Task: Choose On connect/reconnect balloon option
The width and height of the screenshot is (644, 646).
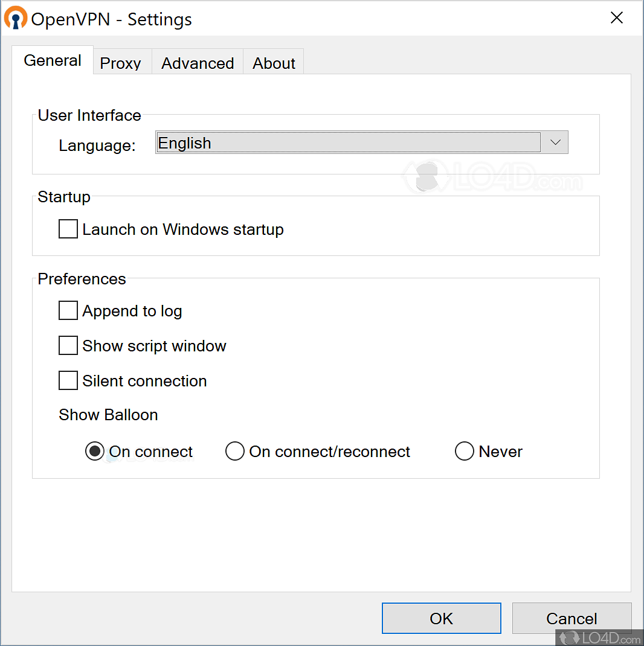Action: 235,452
